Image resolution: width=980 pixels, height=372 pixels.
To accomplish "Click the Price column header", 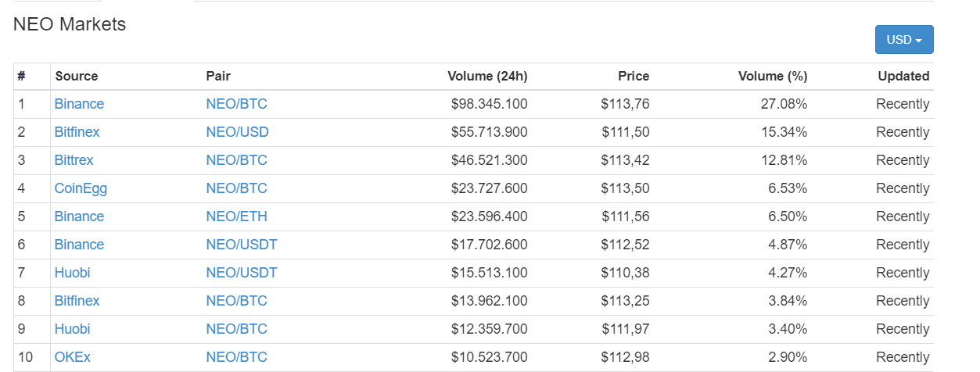I will (634, 76).
